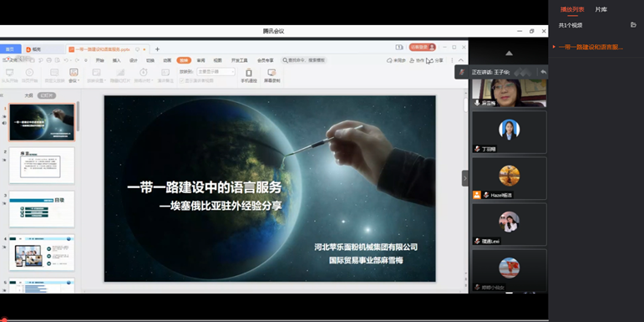Click the 屏幕录制 screen recording icon

pos(271,73)
